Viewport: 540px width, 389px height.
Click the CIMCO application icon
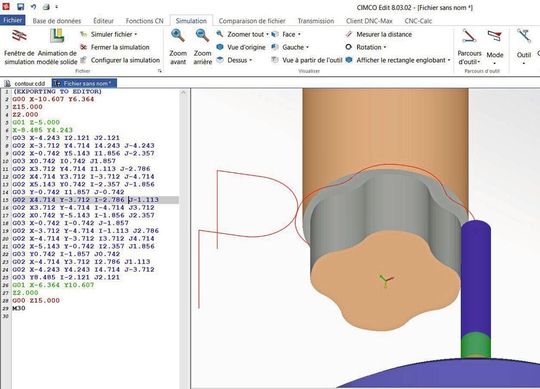(x=6, y=6)
